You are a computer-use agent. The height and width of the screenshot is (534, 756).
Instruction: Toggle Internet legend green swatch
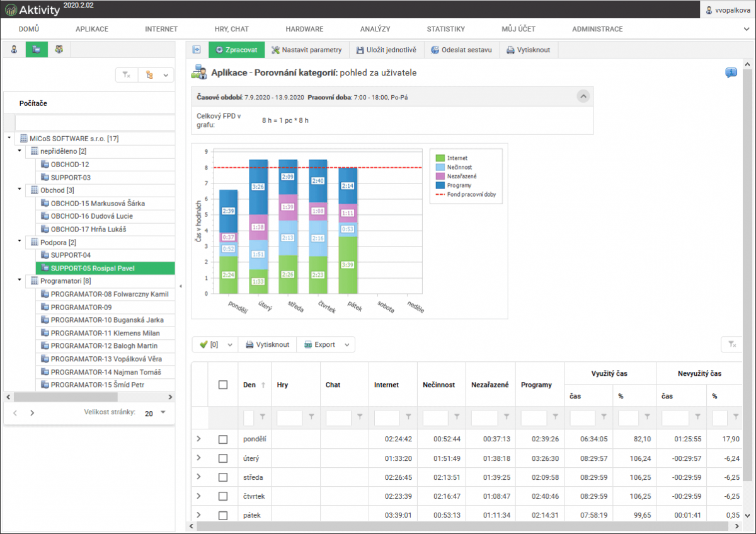[440, 158]
